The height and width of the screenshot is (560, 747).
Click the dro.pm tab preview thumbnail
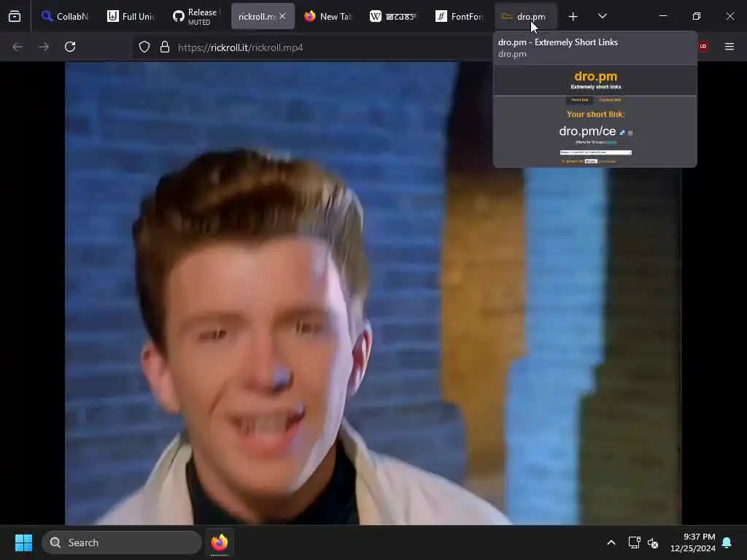click(x=595, y=116)
